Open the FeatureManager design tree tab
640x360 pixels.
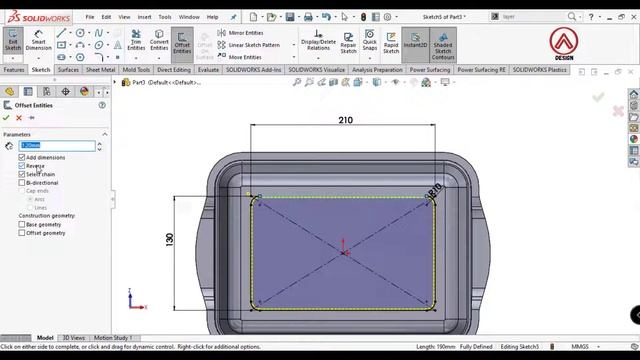click(x=9, y=91)
